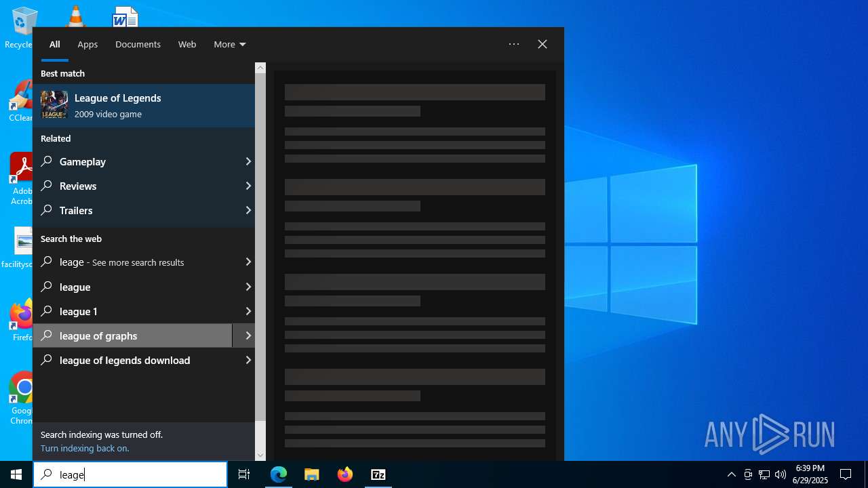The height and width of the screenshot is (488, 868).
Task: Switch to the Documents tab
Action: point(138,44)
